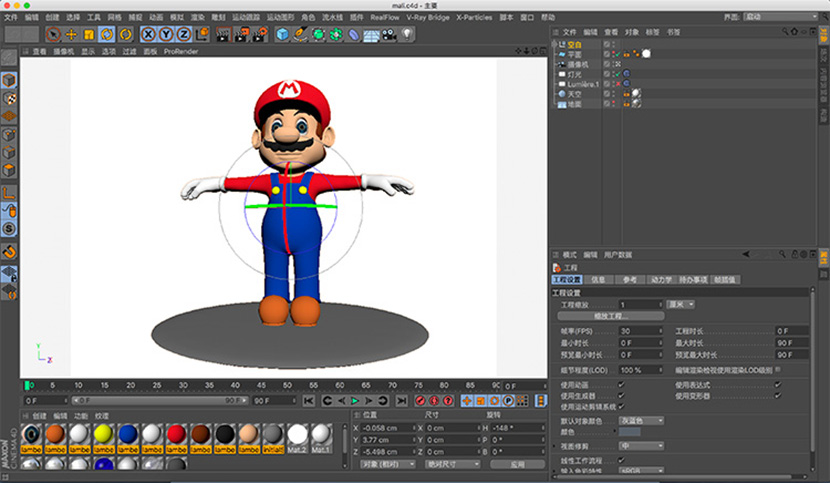The width and height of the screenshot is (830, 483).
Task: Click the Enable Axis L-shaped icon
Action: click(9, 193)
